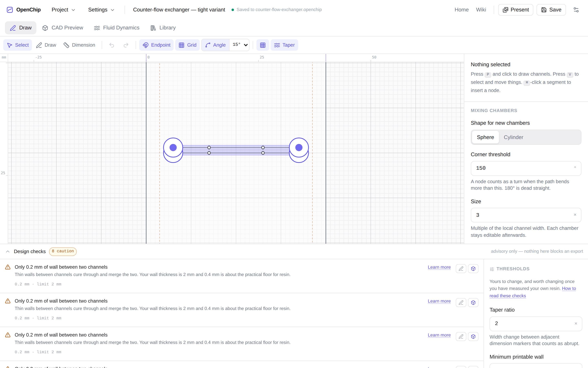Open CAD view for first wall caution

(x=473, y=269)
